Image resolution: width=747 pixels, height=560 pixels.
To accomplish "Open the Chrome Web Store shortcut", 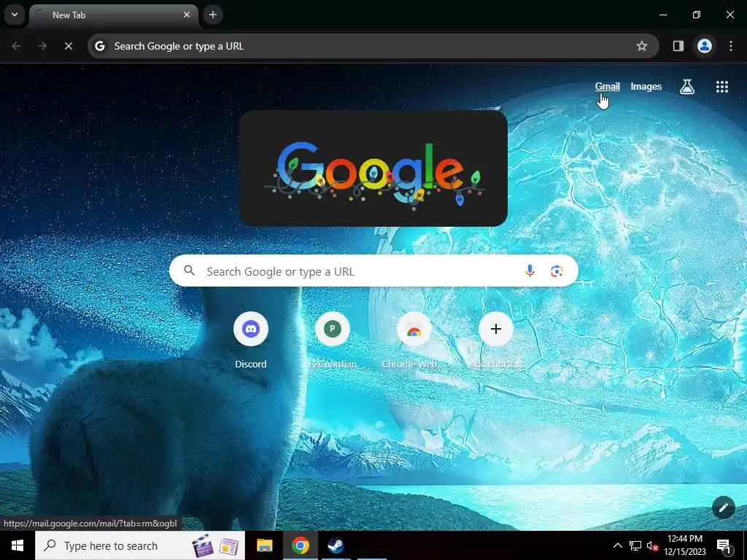I will [414, 341].
